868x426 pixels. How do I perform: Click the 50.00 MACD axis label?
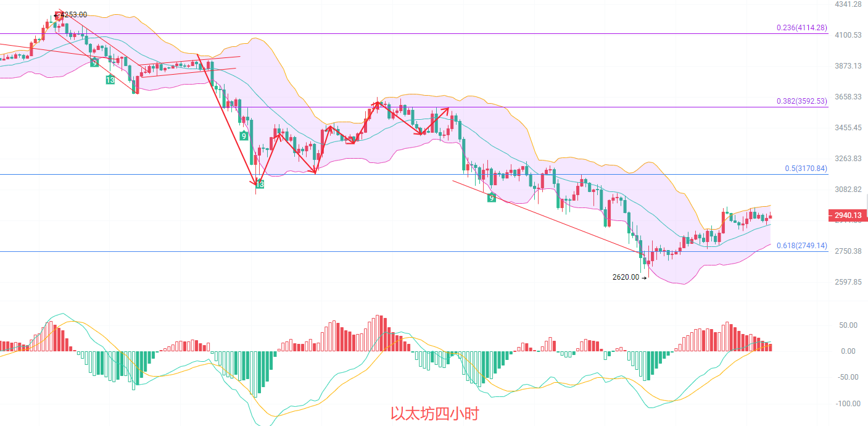click(847, 325)
